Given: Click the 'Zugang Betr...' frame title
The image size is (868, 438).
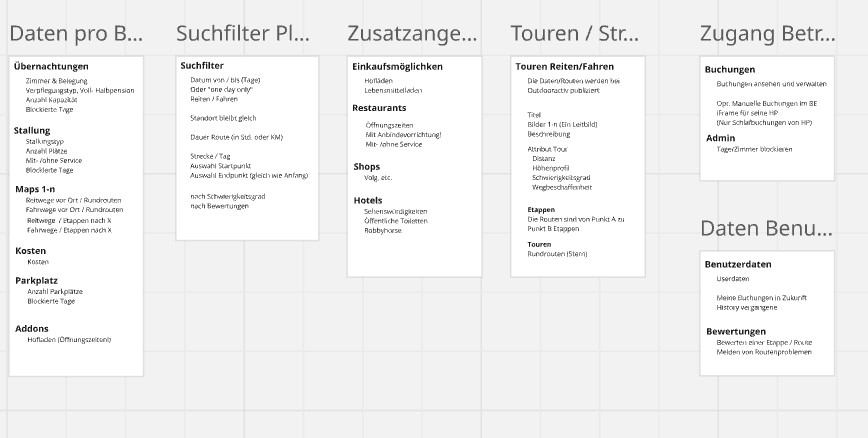Looking at the screenshot, I should pos(767,33).
